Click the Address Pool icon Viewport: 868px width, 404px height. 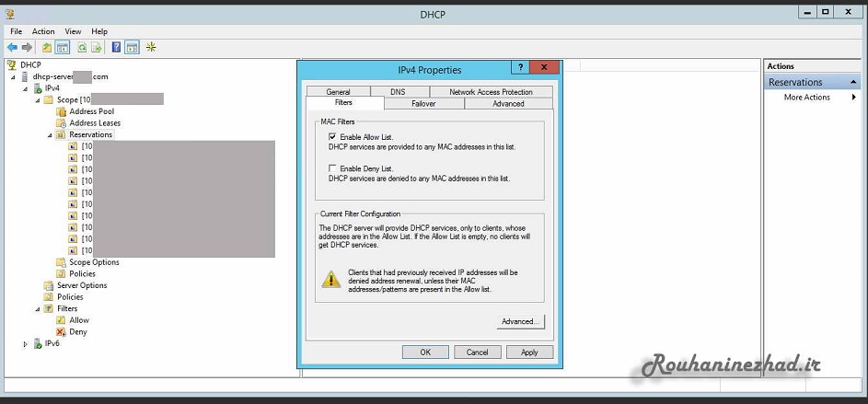(62, 111)
